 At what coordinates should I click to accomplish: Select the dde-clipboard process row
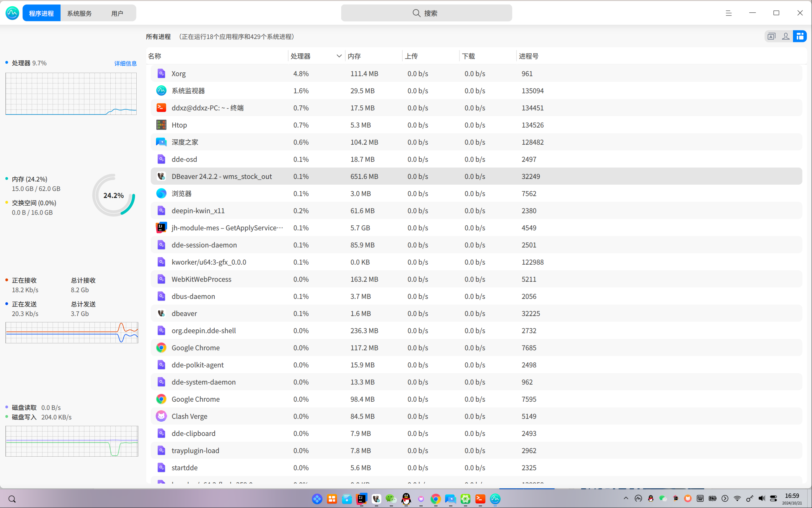(476, 433)
